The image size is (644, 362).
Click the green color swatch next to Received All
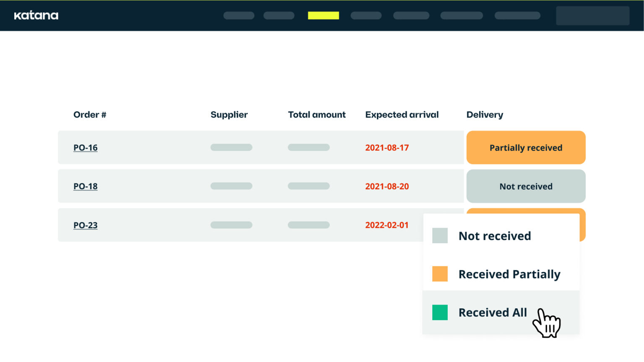[x=439, y=312]
